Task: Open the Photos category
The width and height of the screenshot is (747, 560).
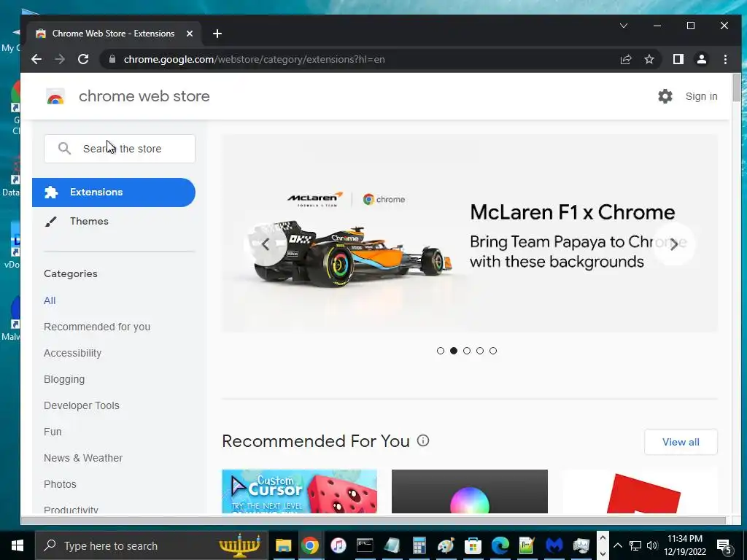Action: pyautogui.click(x=60, y=484)
